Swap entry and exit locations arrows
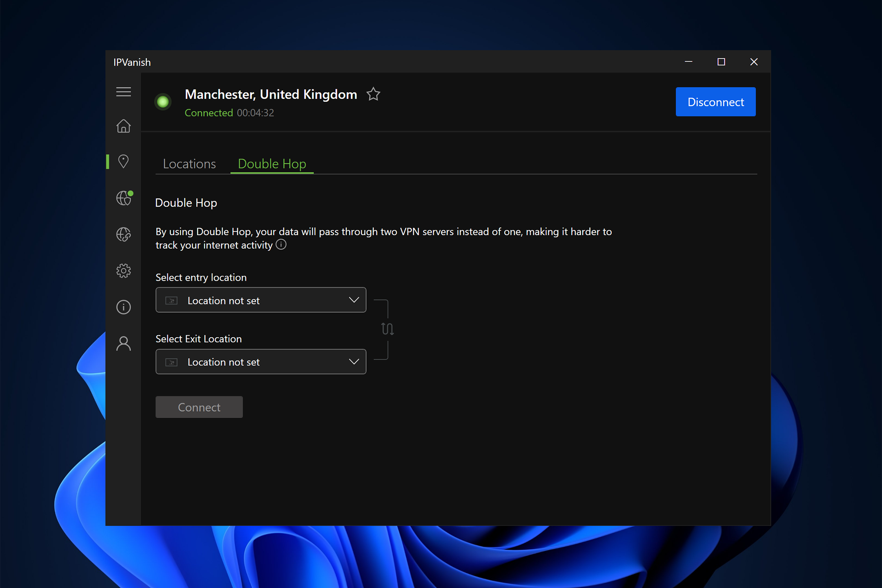The height and width of the screenshot is (588, 882). point(387,329)
